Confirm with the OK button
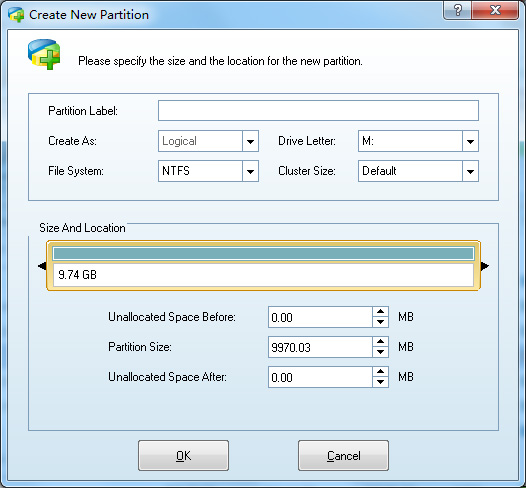This screenshot has width=526, height=488. point(183,455)
